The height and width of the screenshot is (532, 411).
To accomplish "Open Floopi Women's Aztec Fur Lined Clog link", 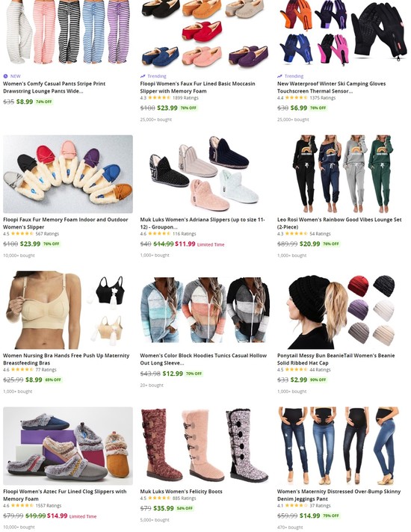I will click(x=65, y=495).
